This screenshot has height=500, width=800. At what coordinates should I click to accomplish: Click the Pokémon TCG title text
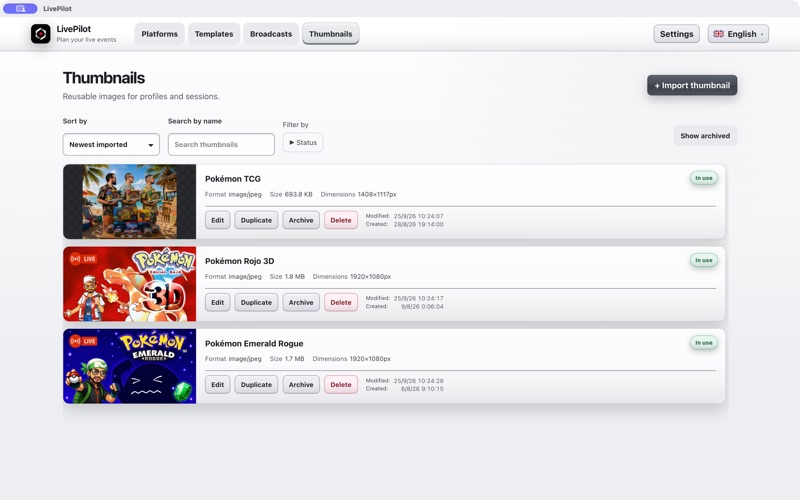(x=233, y=179)
